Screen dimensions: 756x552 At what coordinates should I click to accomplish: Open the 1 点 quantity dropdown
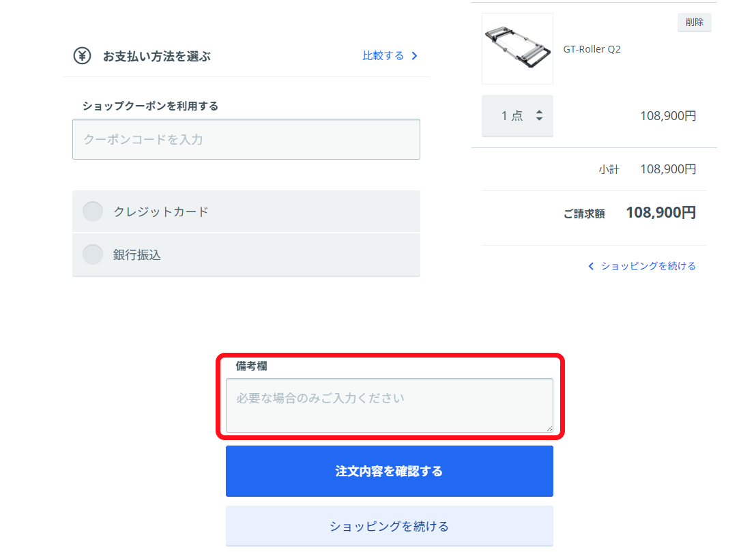pos(517,116)
